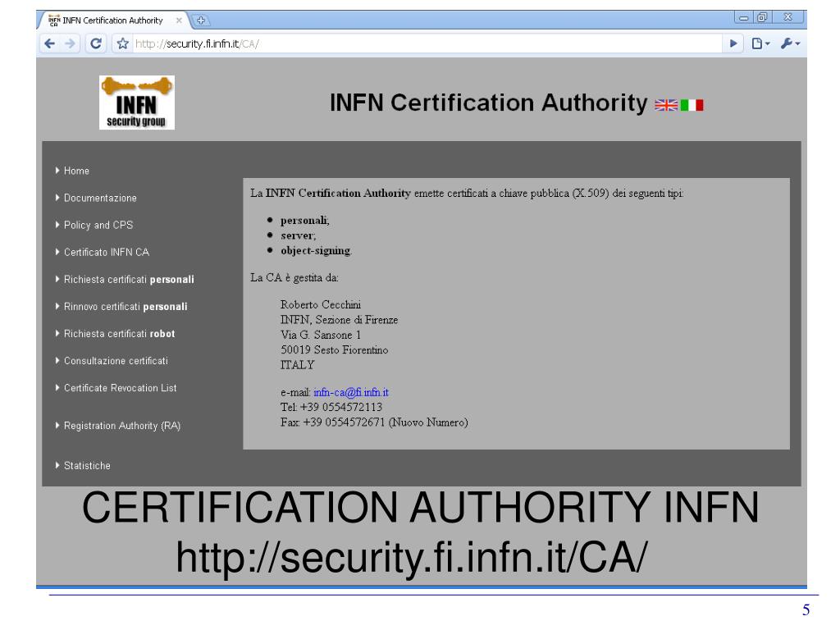Go to Rinnovo certificati personali
The width and height of the screenshot is (840, 630).
point(126,307)
